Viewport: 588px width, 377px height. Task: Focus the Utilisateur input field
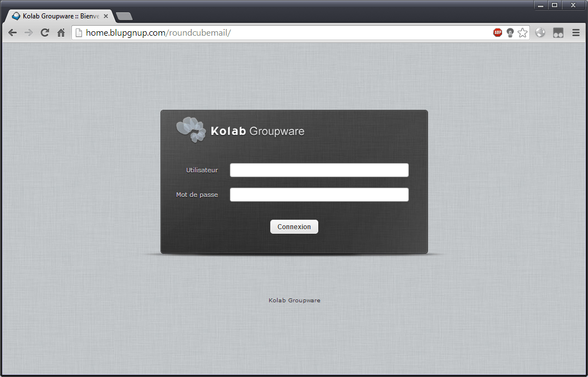pyautogui.click(x=319, y=170)
